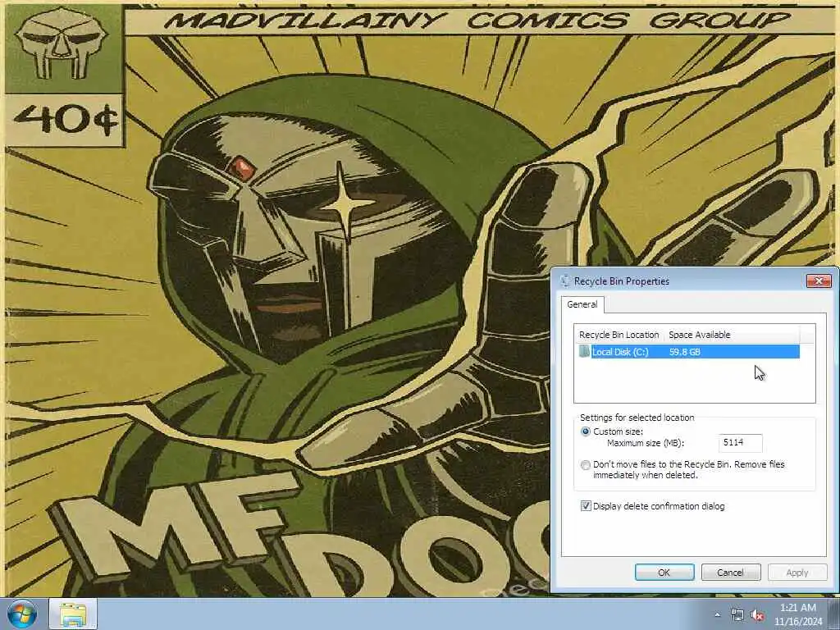Confirm settings with the OK button

coord(664,572)
